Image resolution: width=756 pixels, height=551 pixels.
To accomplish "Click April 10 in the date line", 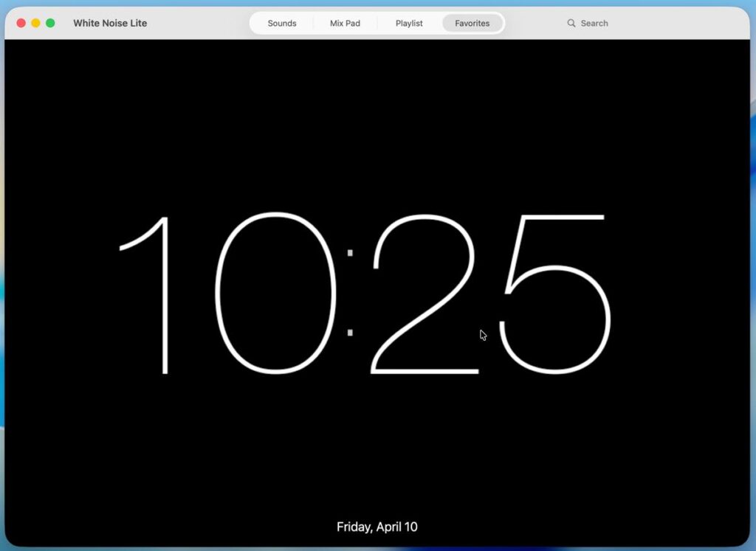I will click(399, 527).
